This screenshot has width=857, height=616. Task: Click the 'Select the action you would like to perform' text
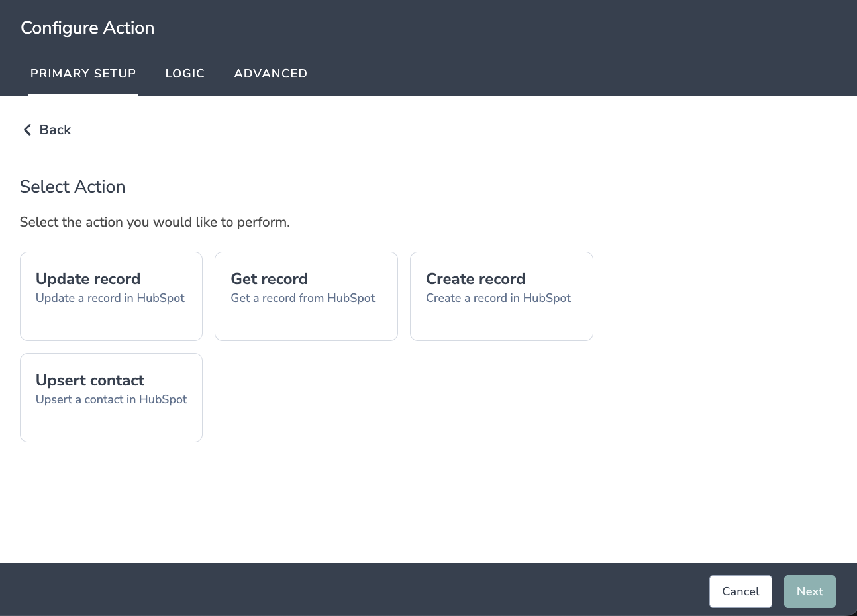tap(155, 222)
